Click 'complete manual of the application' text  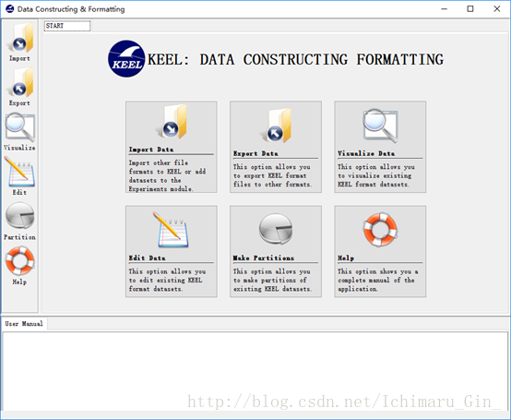coord(378,280)
